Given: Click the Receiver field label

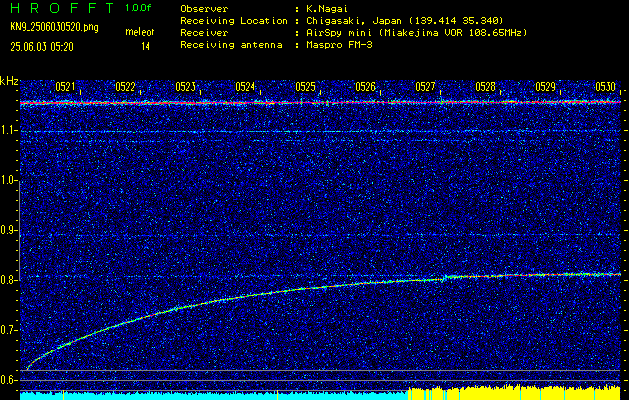Looking at the screenshot, I should (x=204, y=33).
